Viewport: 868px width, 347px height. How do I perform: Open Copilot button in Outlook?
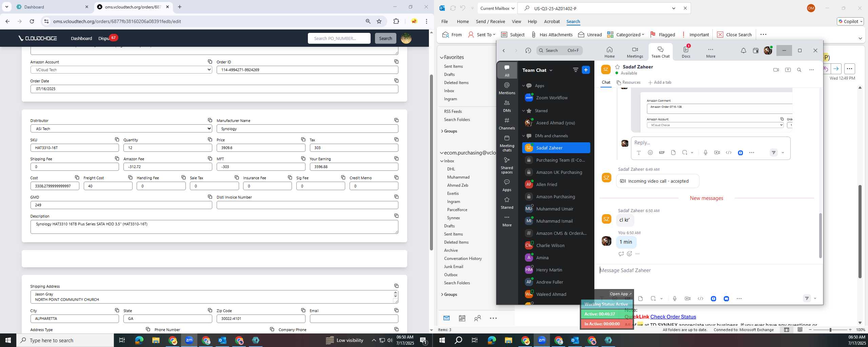pyautogui.click(x=850, y=21)
